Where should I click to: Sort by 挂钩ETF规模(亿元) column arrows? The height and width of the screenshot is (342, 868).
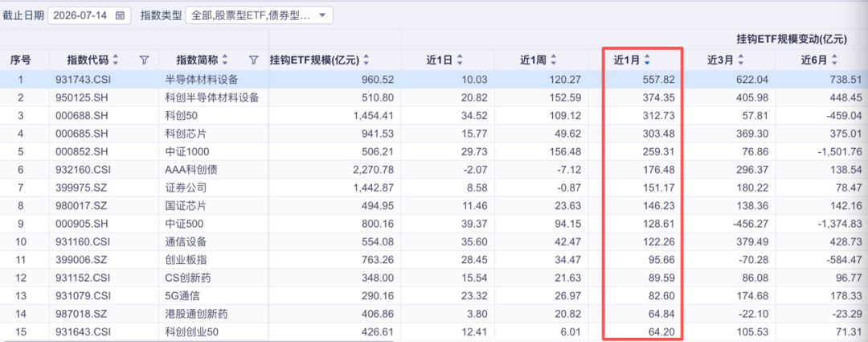coord(366,60)
